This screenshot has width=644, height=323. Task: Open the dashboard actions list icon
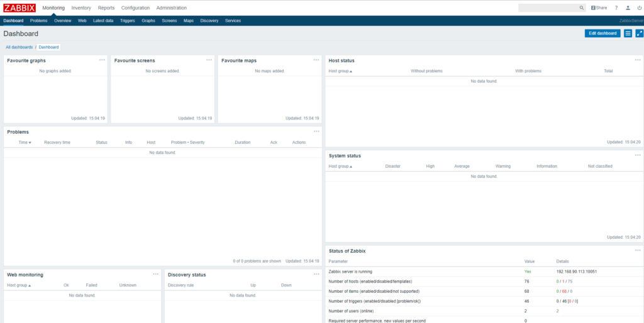tap(628, 33)
